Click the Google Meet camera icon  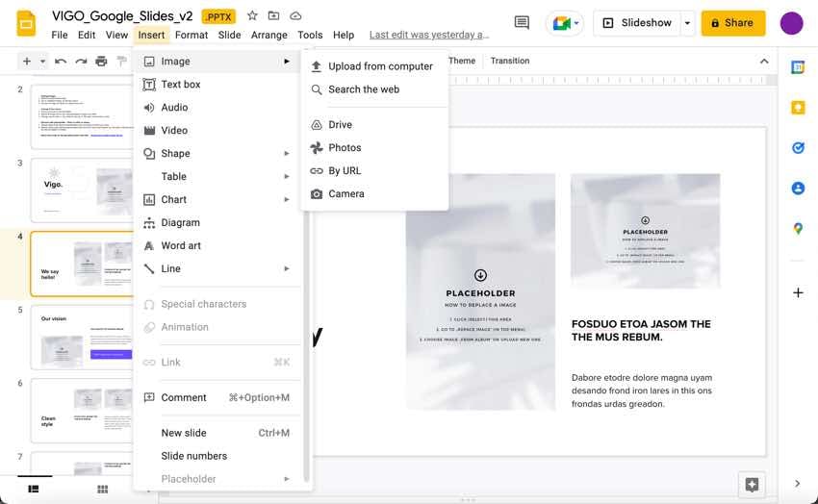563,23
